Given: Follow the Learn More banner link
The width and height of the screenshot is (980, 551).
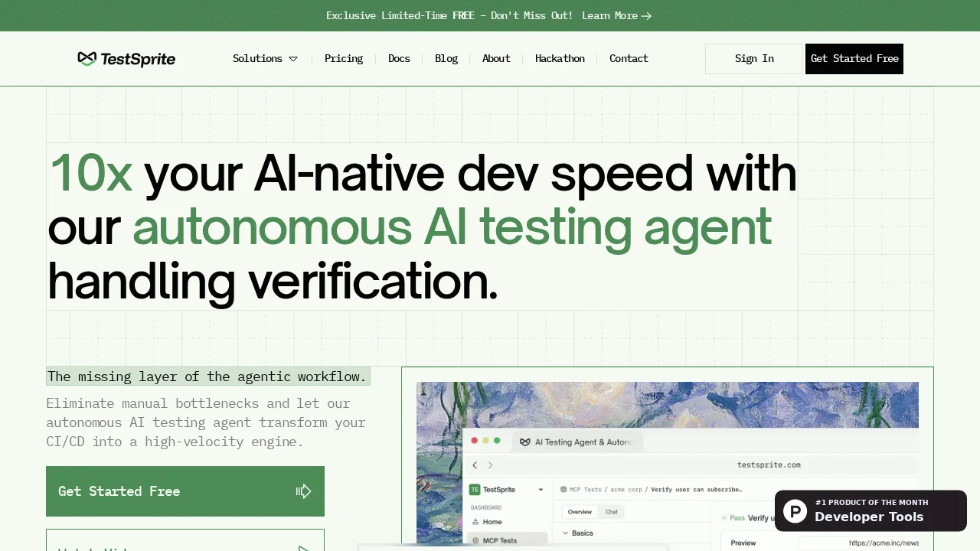Looking at the screenshot, I should point(609,16).
